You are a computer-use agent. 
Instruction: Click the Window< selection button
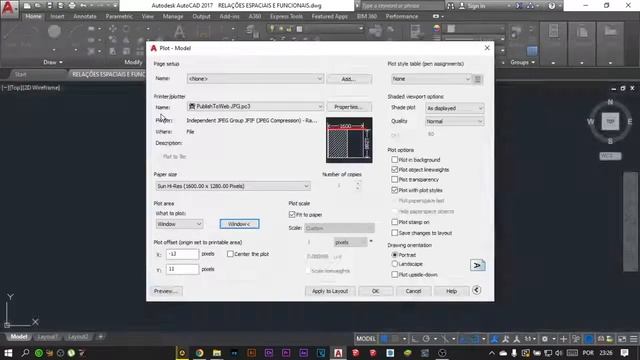click(x=240, y=224)
